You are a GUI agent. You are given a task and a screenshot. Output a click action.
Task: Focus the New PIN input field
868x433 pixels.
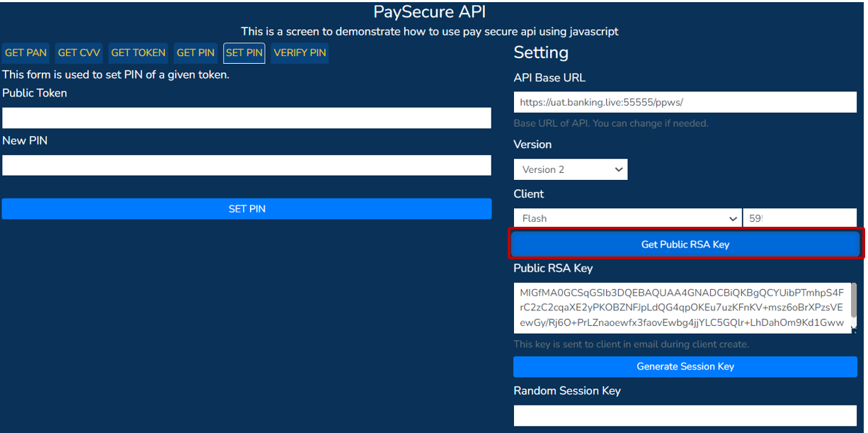pos(246,165)
